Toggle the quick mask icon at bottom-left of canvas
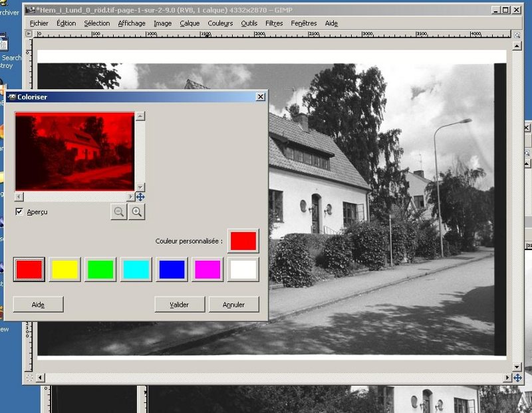The height and width of the screenshot is (413, 532). coord(29,378)
